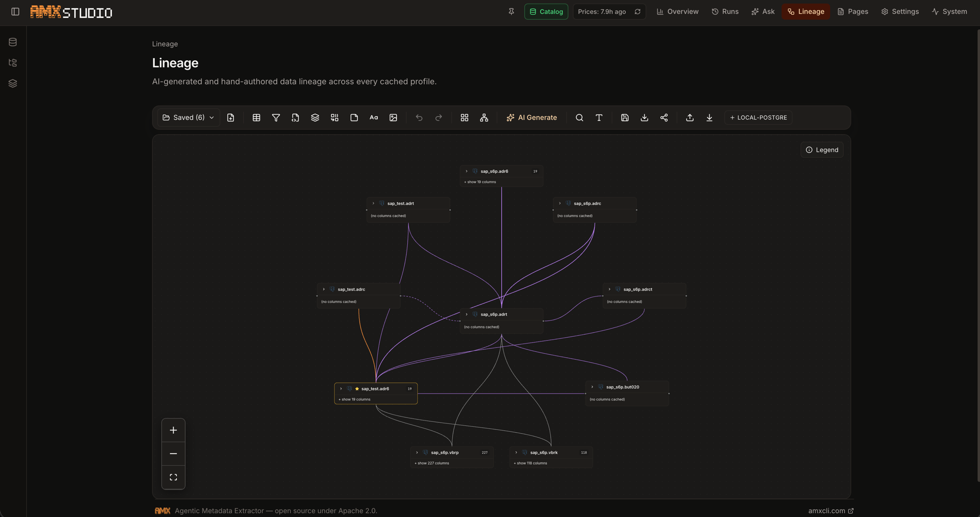The height and width of the screenshot is (517, 980).
Task: Open the tree structure icon in left sidebar
Action: pyautogui.click(x=13, y=63)
